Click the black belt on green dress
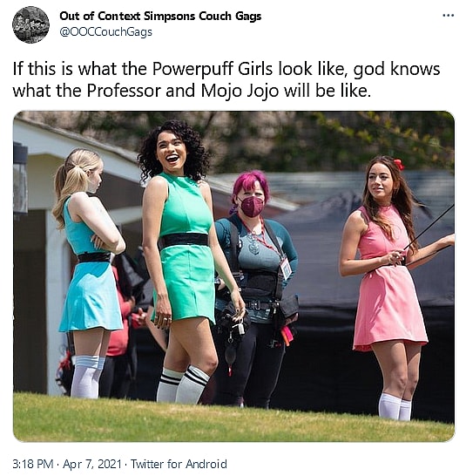This screenshot has height=476, width=466. (184, 240)
